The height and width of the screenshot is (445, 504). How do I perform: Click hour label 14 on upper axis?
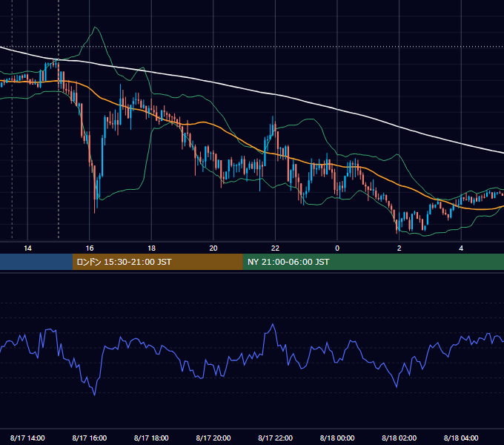click(27, 248)
